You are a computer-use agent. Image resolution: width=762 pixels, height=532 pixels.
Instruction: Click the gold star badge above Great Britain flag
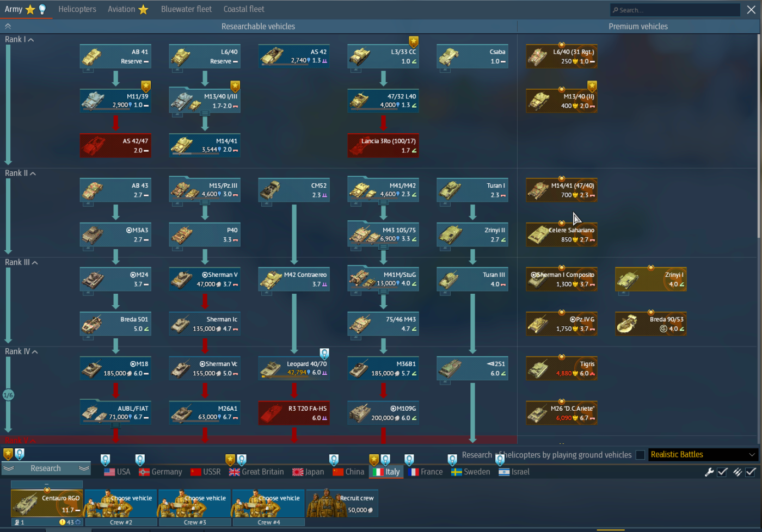tap(230, 460)
